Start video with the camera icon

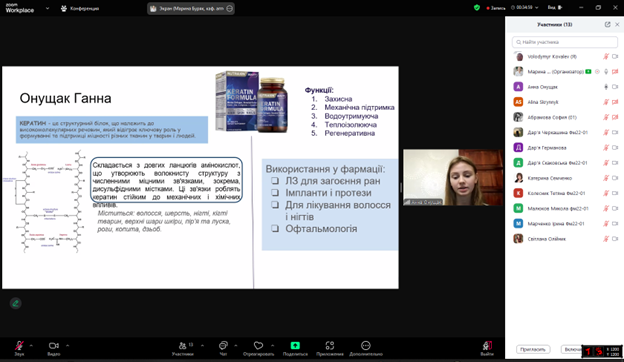[54, 345]
